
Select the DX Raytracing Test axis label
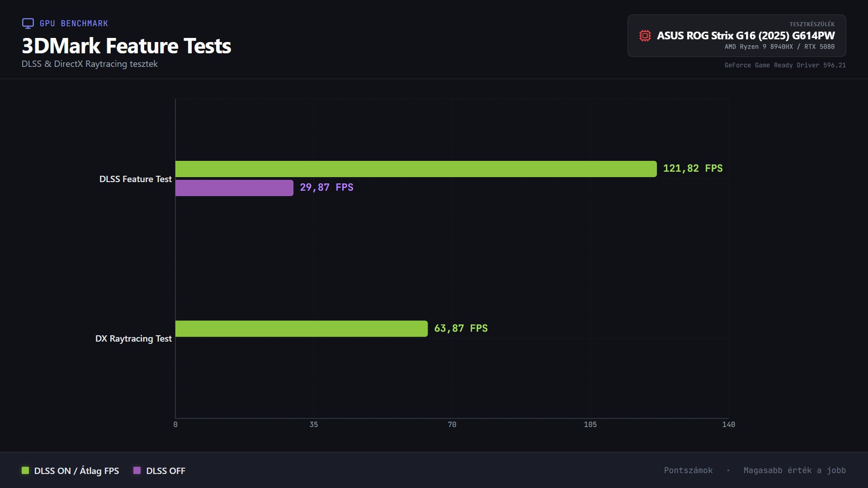click(133, 338)
